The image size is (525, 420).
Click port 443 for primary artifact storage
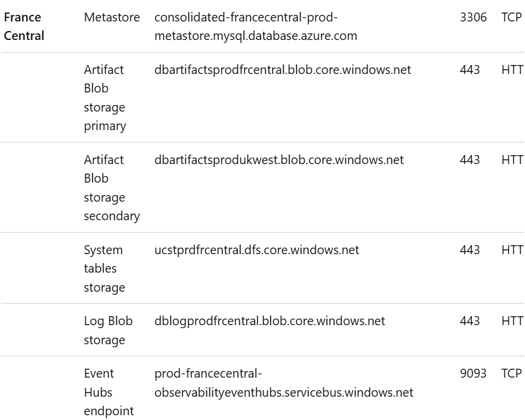tap(470, 70)
